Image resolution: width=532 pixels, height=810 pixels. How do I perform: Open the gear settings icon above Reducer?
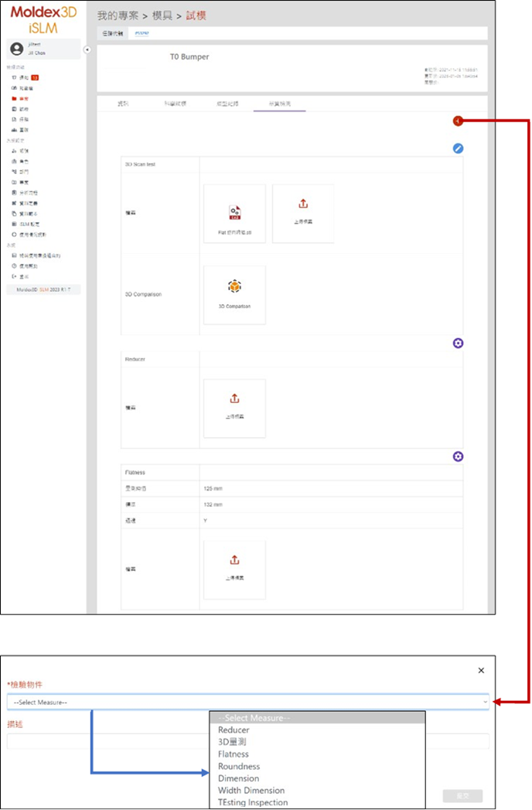458,343
